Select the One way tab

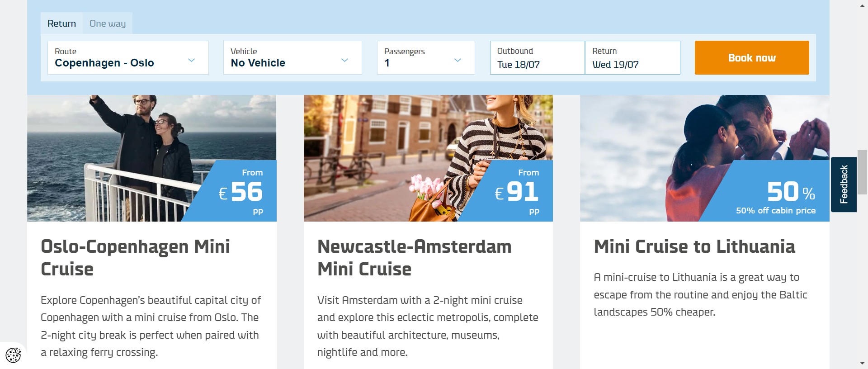point(108,24)
